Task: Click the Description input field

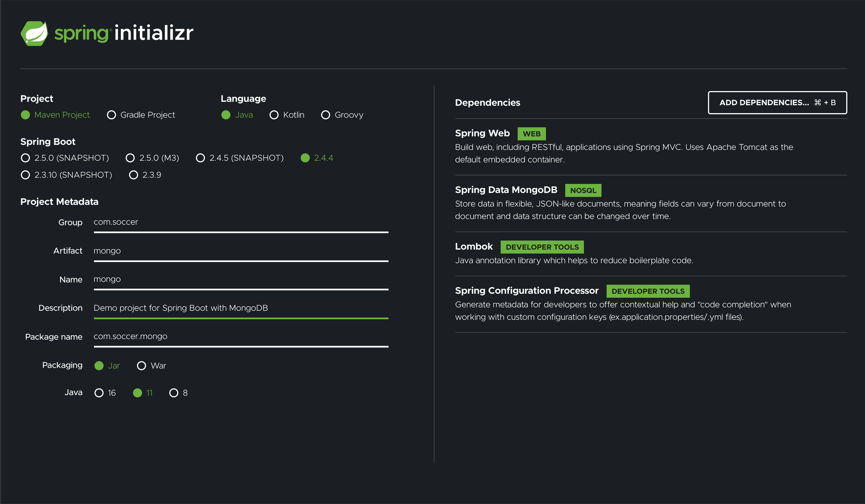Action: click(241, 307)
